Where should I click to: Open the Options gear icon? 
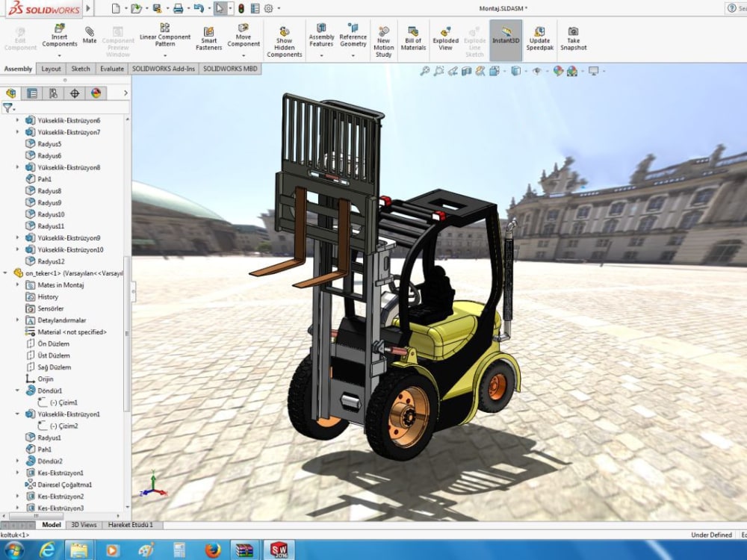coord(269,8)
